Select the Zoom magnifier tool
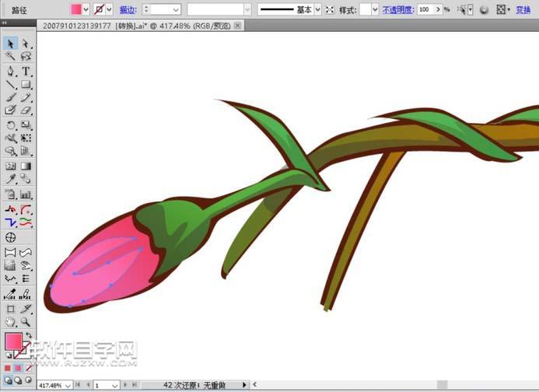Viewport: 539px width, 392px height. coord(26,321)
